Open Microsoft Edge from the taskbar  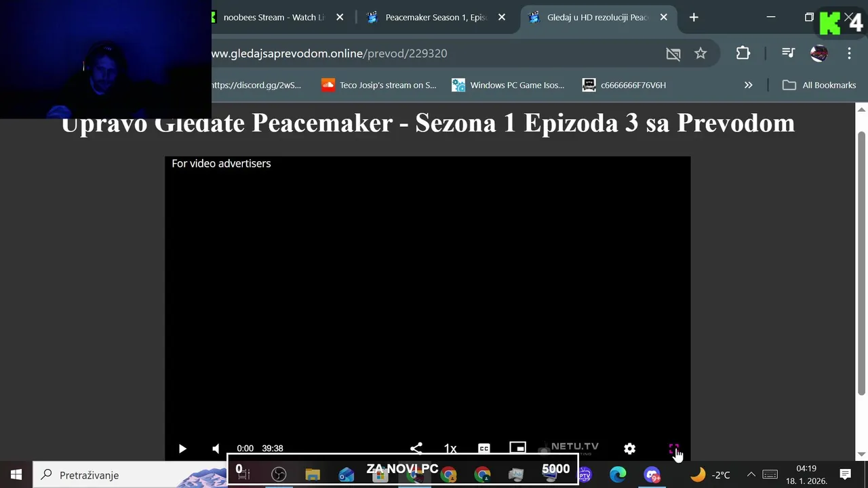[x=618, y=474]
